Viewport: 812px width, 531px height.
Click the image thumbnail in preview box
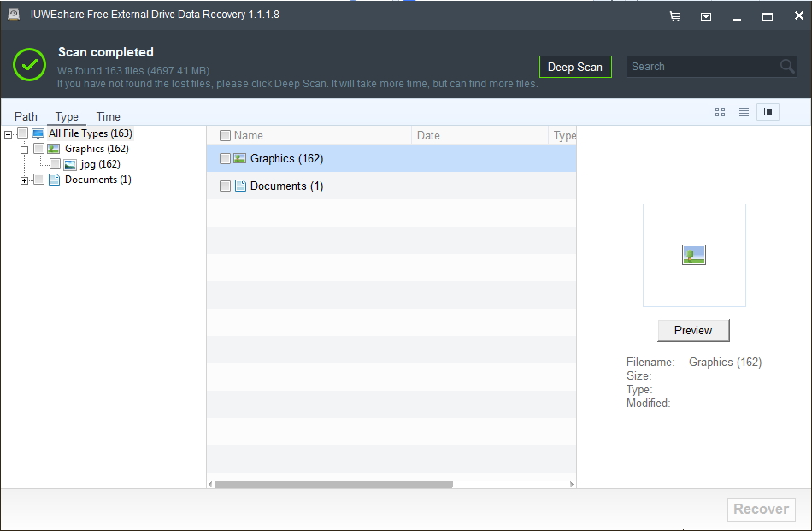[x=694, y=255]
